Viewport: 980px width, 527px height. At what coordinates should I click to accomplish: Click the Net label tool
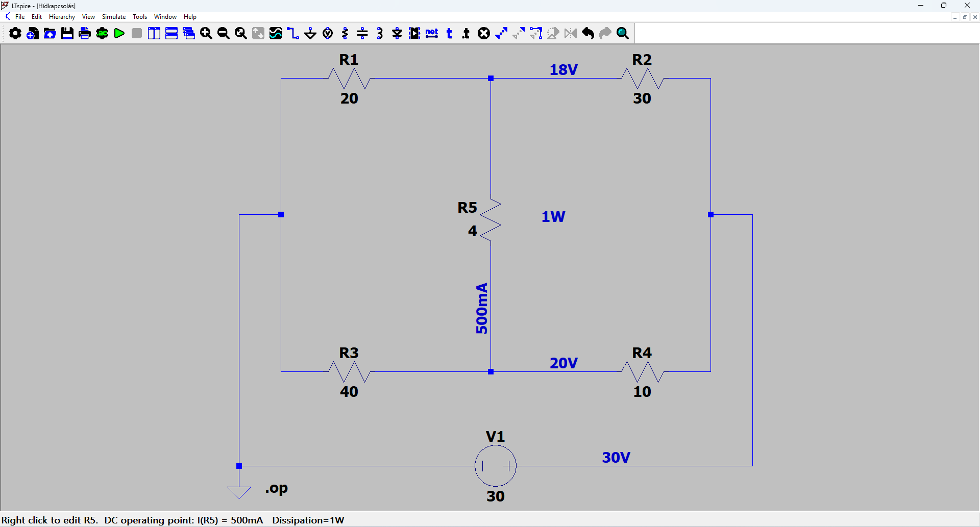pyautogui.click(x=432, y=34)
